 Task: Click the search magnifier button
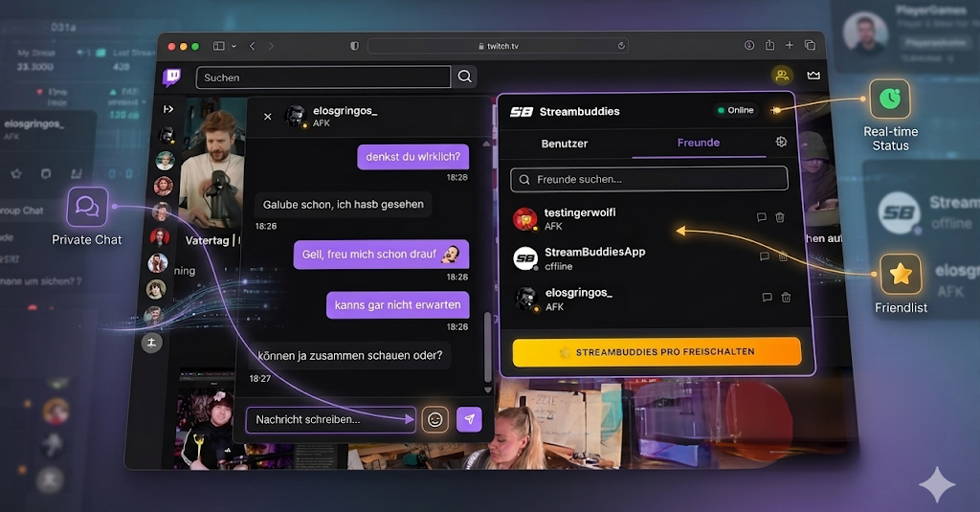(x=464, y=77)
